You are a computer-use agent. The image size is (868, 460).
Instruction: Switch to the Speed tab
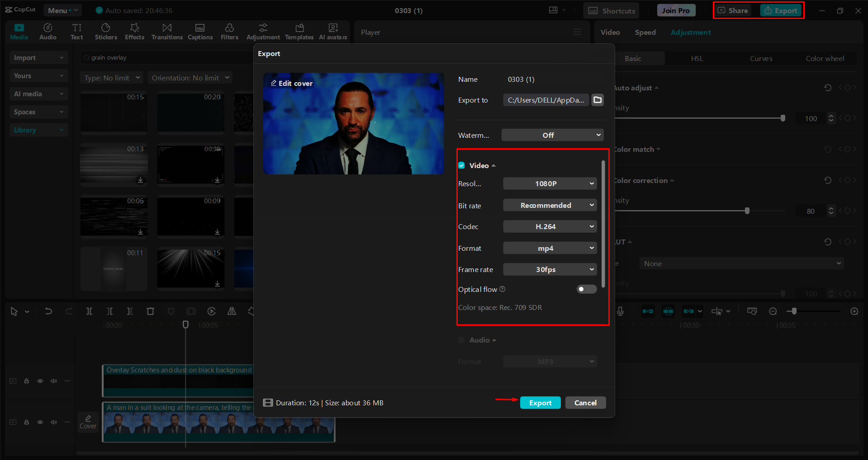[645, 32]
